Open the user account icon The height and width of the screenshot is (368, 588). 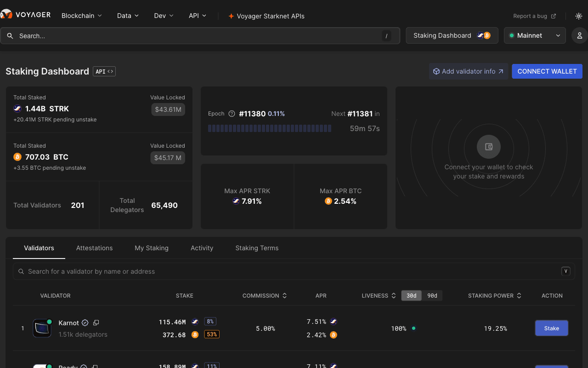(580, 35)
